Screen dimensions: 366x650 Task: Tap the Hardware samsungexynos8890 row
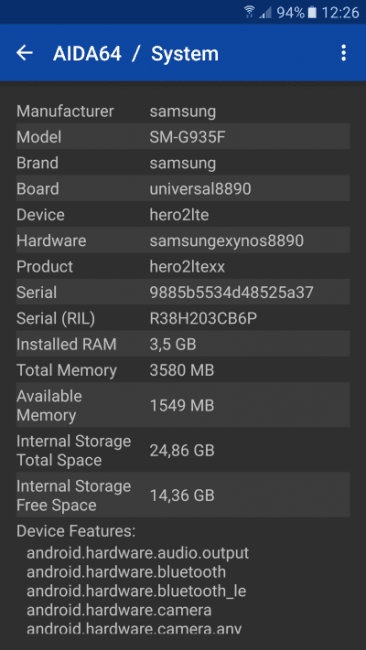pyautogui.click(x=183, y=240)
